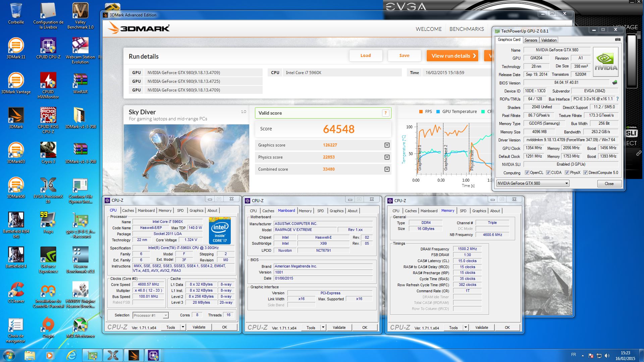This screenshot has width=644, height=362.
Task: Click Bus Interface question mark in GPU-Z
Action: click(617, 99)
